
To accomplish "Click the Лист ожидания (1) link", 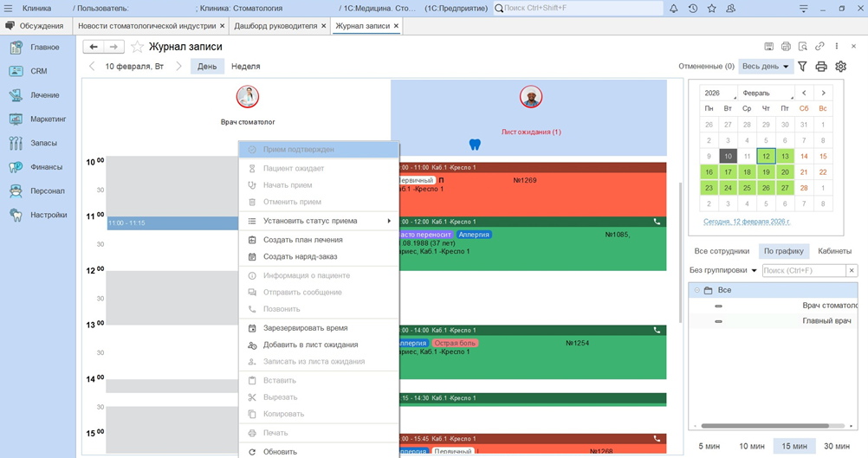I will click(530, 132).
